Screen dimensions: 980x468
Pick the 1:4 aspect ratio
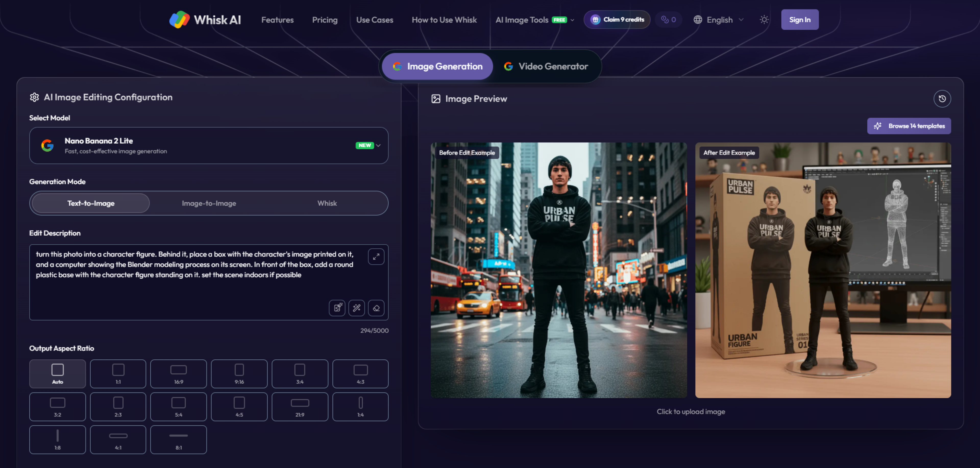pos(360,407)
